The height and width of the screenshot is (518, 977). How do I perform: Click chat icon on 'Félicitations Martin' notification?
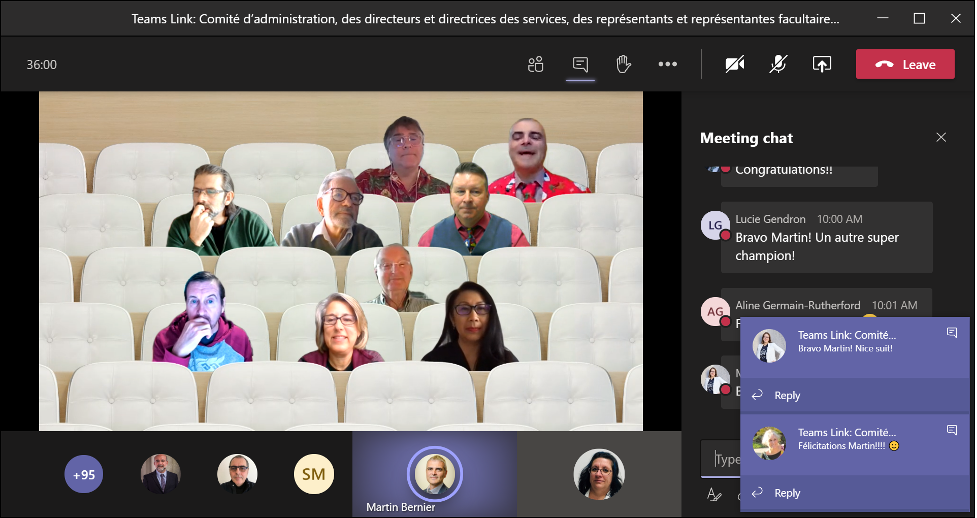[952, 430]
